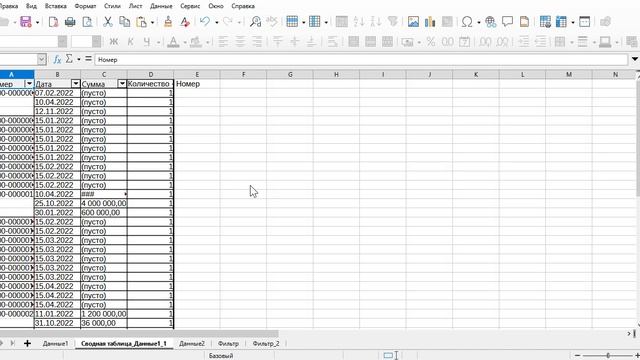
Task: Open the Paste options dropdown arrow
Action: tap(152, 22)
